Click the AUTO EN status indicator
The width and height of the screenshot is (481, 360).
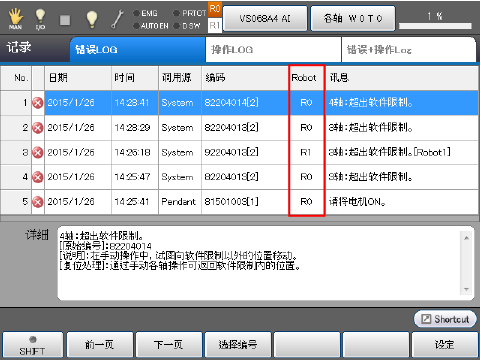click(x=151, y=26)
